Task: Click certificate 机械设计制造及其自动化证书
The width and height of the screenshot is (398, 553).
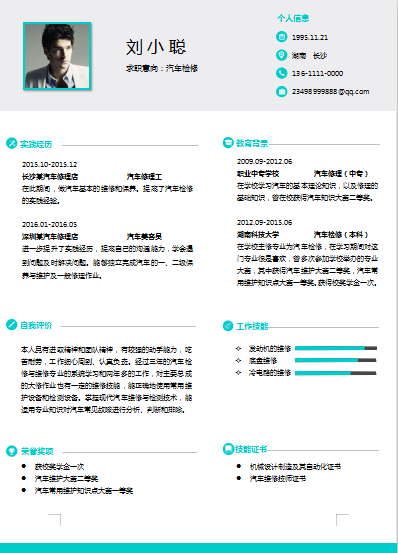Action: pyautogui.click(x=295, y=467)
